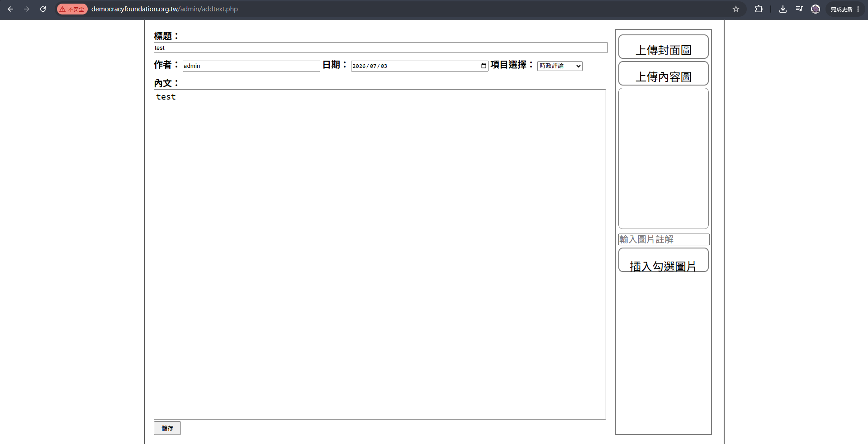
Task: Click the 上傳封面圖 upload cover button
Action: point(663,47)
